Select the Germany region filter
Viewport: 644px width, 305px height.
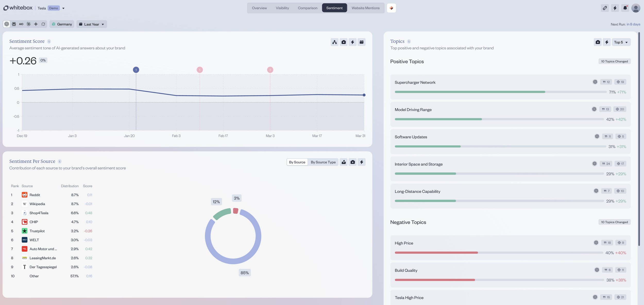62,24
